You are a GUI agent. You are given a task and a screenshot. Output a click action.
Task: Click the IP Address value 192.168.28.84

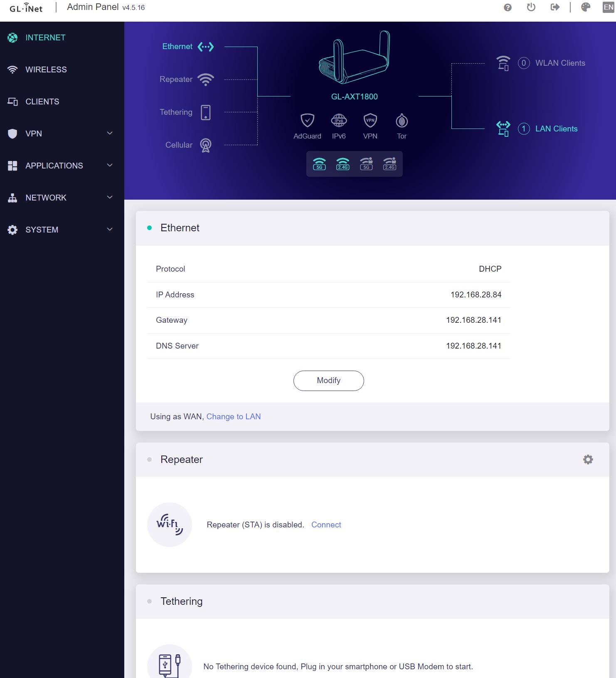pyautogui.click(x=476, y=295)
